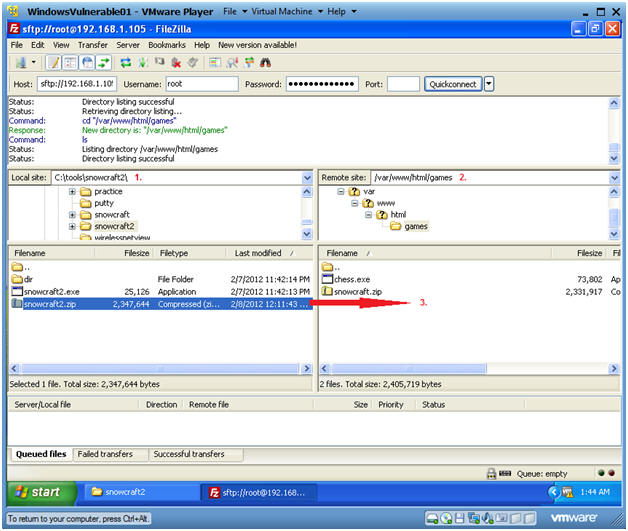Open the Site Manager icon
Viewport: 628px width, 531px height.
pyautogui.click(x=21, y=62)
